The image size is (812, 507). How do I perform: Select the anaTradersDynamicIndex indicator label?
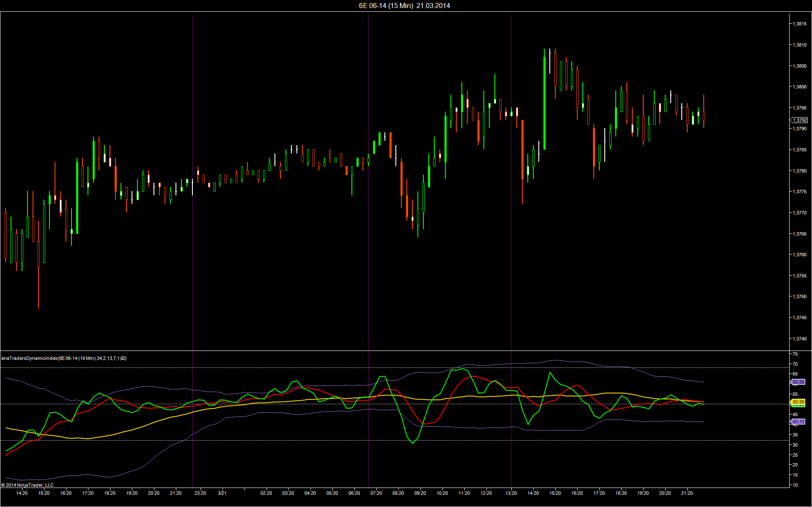tap(64, 358)
